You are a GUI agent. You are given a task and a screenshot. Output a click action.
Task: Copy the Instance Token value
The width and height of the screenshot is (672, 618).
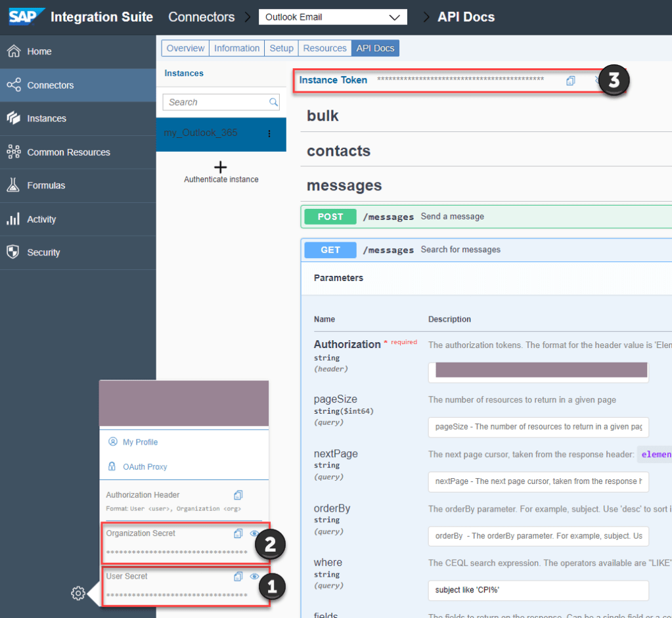tap(570, 81)
